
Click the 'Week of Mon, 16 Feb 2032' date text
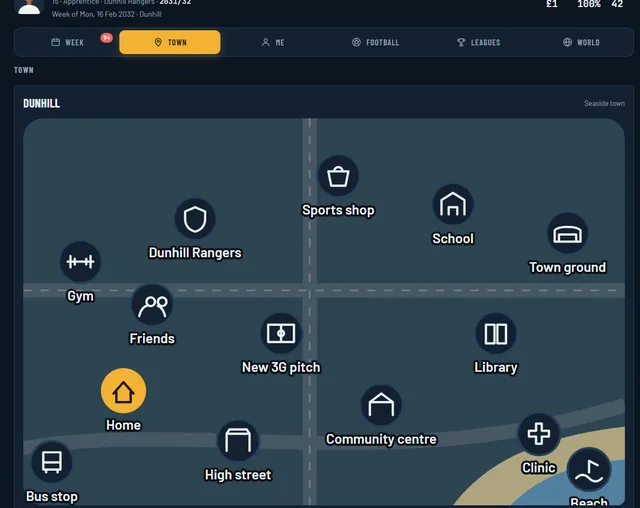pos(93,14)
